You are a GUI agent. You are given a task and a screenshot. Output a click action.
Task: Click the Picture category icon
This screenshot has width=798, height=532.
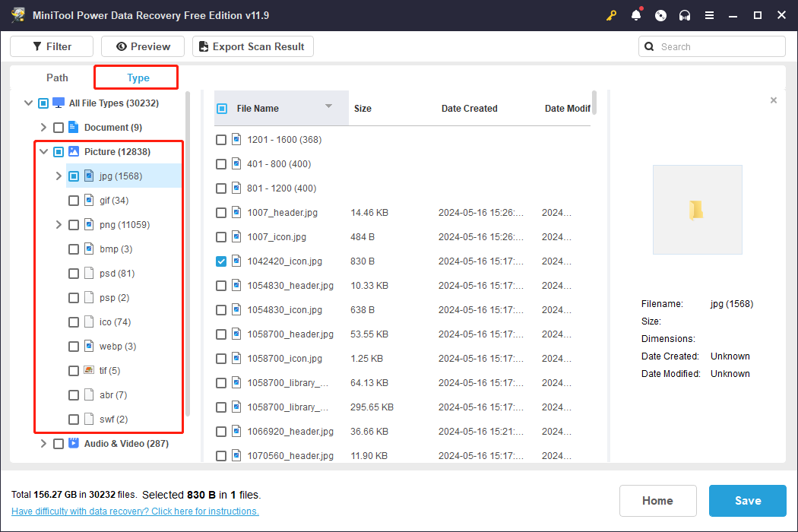(74, 152)
